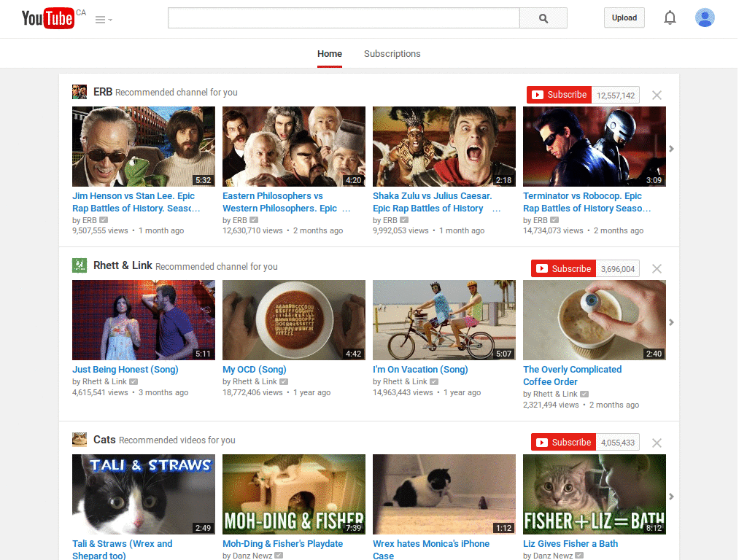747x560 pixels.
Task: Click the 4:42 duration badge
Action: 354,354
